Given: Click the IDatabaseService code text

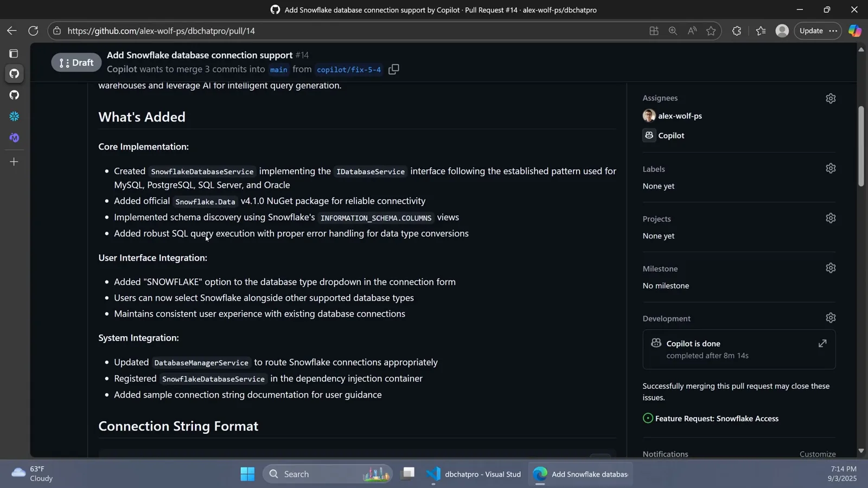Looking at the screenshot, I should tap(371, 171).
